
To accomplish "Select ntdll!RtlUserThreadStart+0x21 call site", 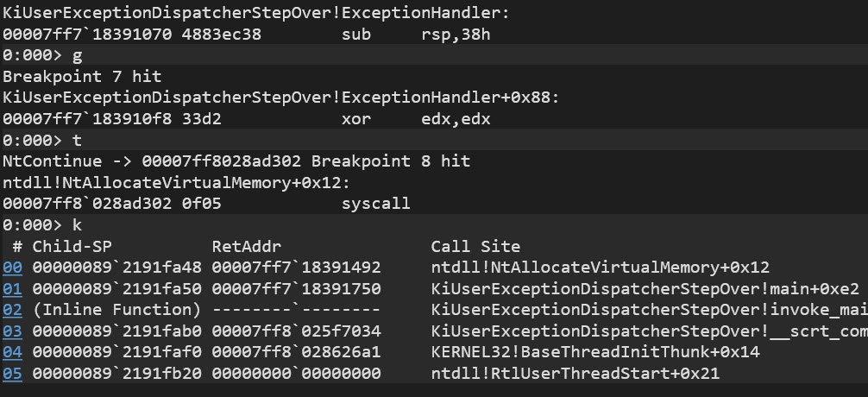I will point(576,373).
